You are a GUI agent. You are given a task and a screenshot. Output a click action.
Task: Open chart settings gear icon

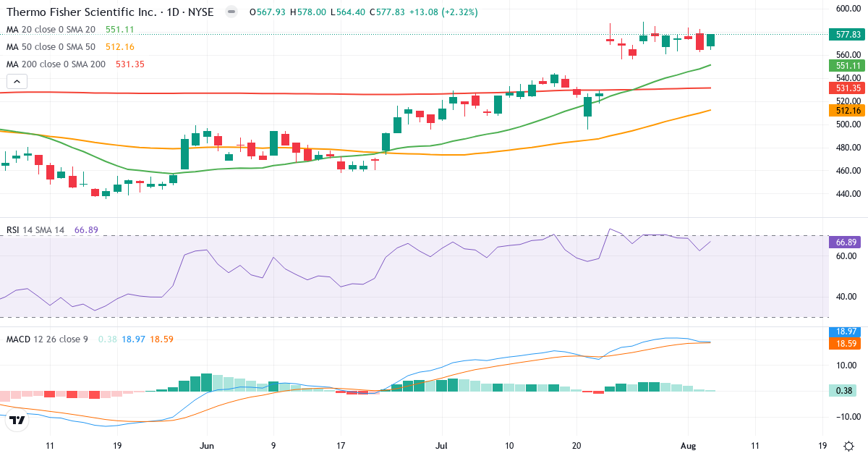click(x=848, y=445)
